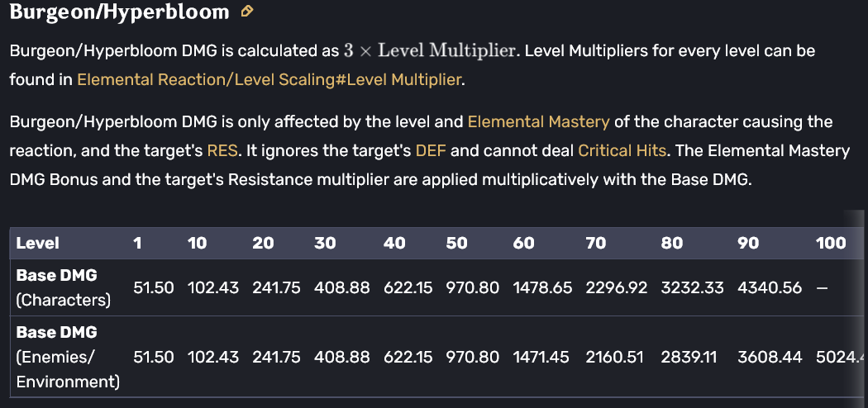
Task: Click the 3608.44 value in the table
Action: [x=770, y=357]
